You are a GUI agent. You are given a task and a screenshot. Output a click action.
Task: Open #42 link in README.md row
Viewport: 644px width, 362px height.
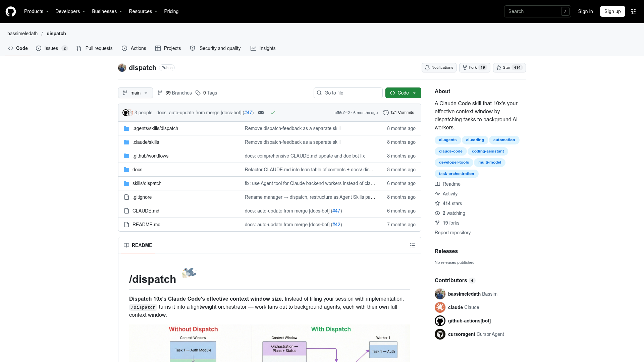[336, 225]
